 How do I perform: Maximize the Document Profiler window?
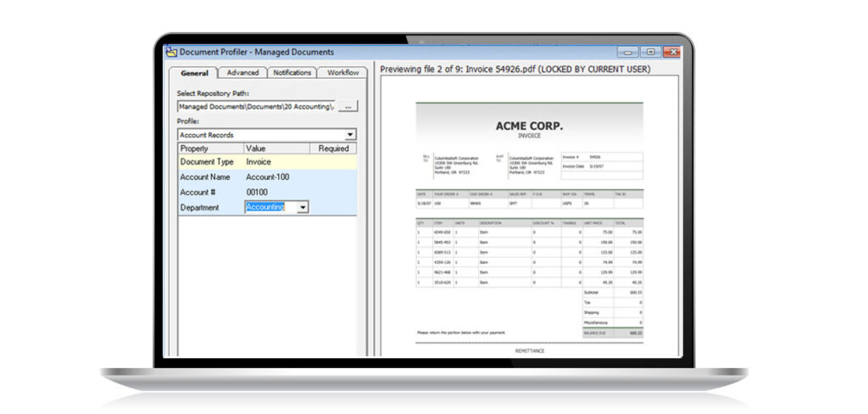650,52
